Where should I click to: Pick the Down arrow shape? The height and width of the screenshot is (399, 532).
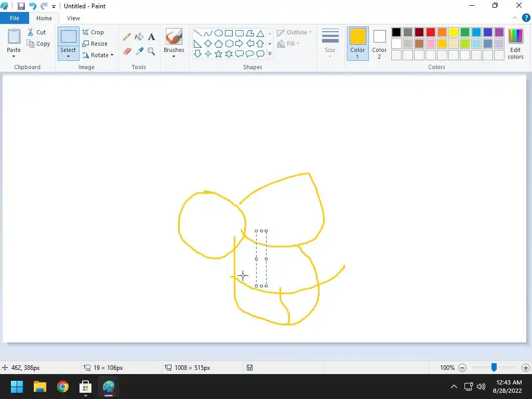(x=198, y=54)
